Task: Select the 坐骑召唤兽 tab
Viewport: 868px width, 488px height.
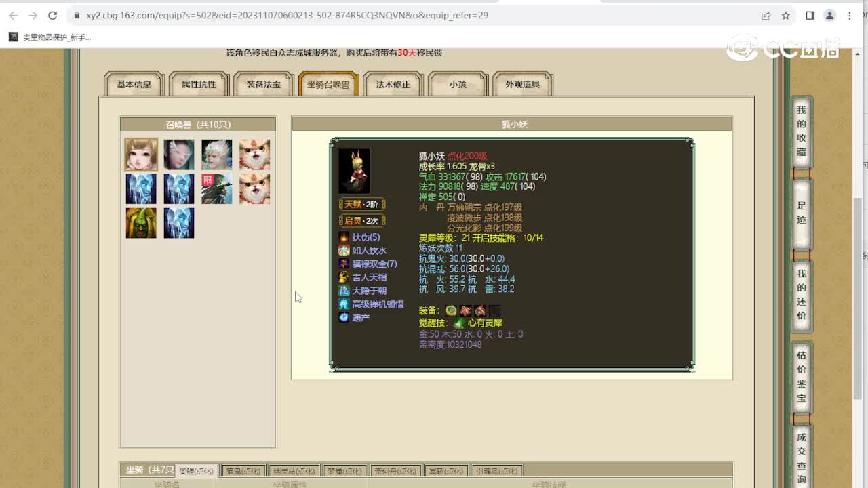Action: (328, 84)
